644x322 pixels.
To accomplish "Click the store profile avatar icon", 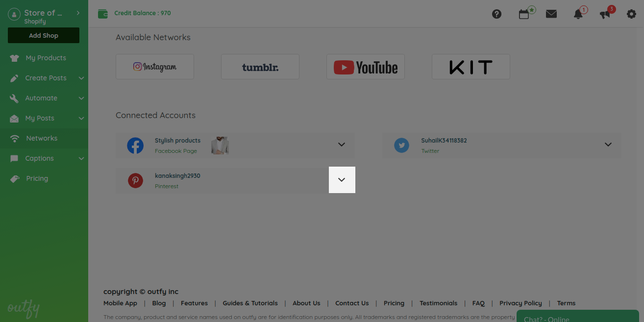I will pos(14,15).
